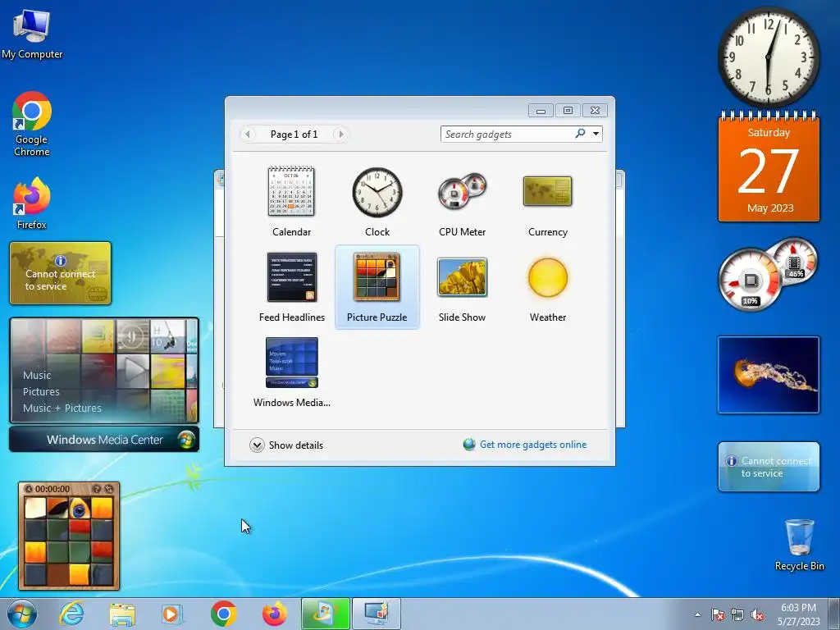This screenshot has width=840, height=630.
Task: Select Pictures in Windows Media Center gadget
Action: click(x=41, y=391)
